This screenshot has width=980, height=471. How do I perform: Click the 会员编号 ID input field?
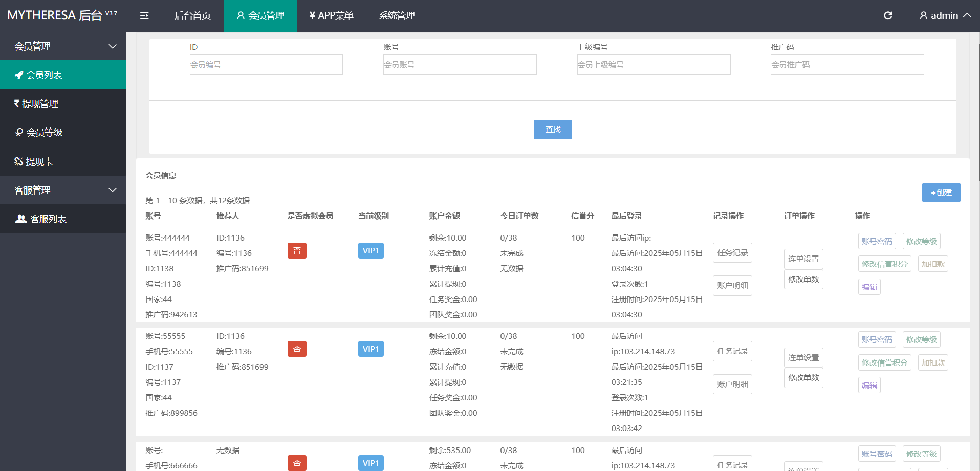pyautogui.click(x=266, y=65)
